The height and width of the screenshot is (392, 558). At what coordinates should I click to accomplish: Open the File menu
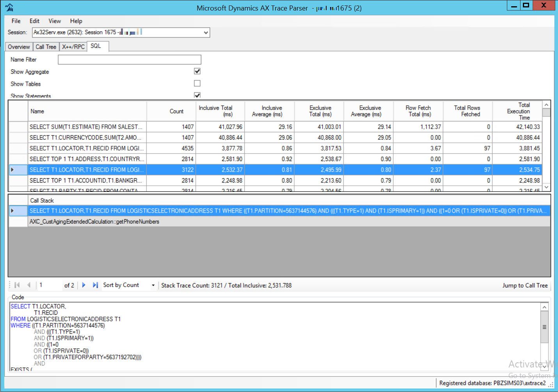16,21
